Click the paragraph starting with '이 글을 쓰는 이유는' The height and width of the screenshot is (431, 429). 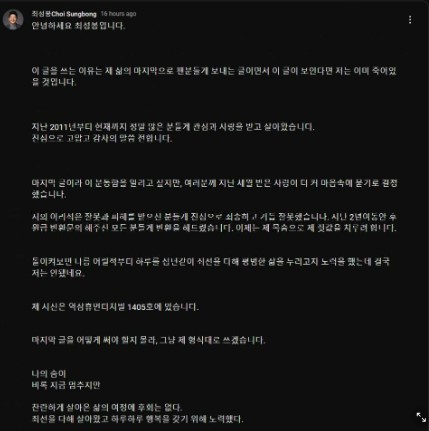(214, 76)
